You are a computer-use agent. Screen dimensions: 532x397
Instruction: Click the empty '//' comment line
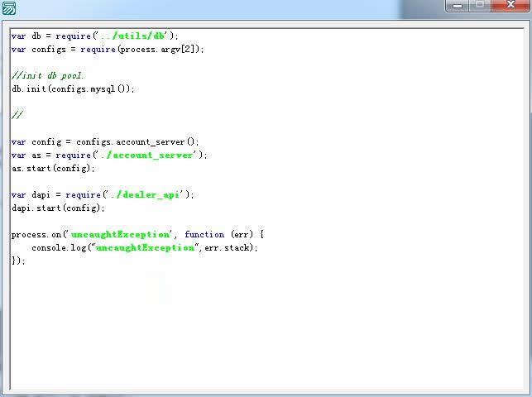(17, 115)
